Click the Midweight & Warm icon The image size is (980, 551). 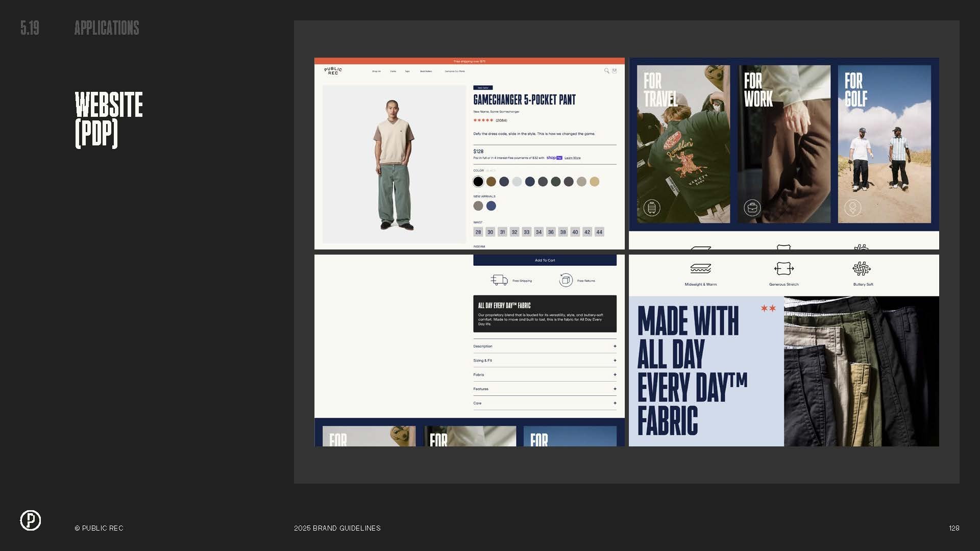click(701, 268)
